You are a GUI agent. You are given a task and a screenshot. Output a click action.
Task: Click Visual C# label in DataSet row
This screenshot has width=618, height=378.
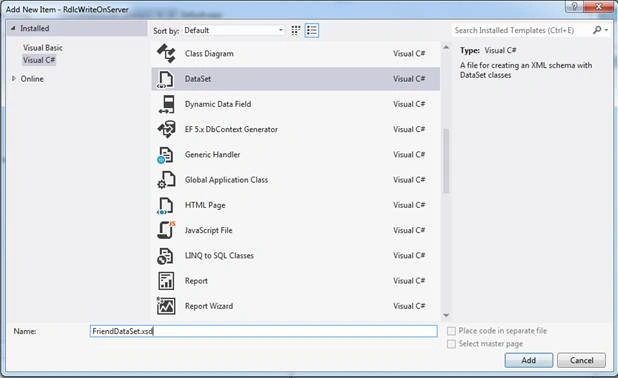[x=409, y=79]
